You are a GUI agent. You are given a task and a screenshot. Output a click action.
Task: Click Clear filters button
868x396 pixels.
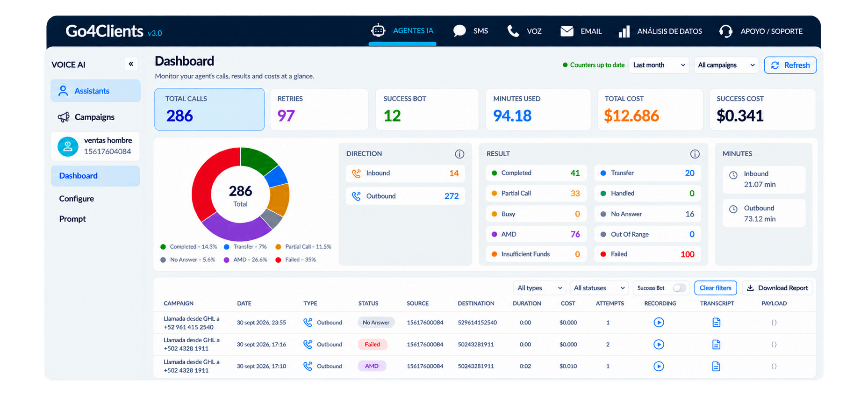(x=715, y=288)
